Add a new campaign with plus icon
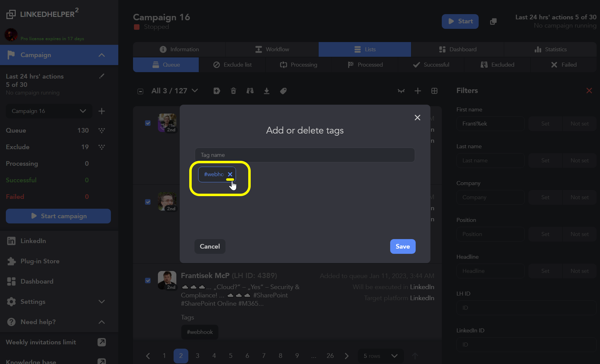This screenshot has height=364, width=600. pos(102,111)
